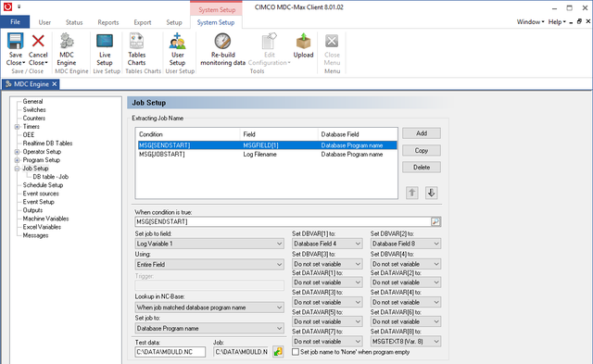Click the Delete button

[422, 167]
